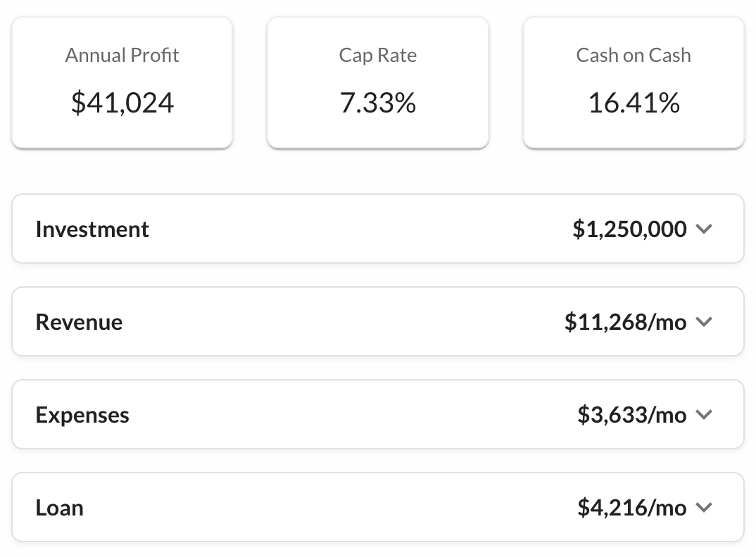Expand the Expenses section chevron
756x557 pixels.
click(705, 414)
